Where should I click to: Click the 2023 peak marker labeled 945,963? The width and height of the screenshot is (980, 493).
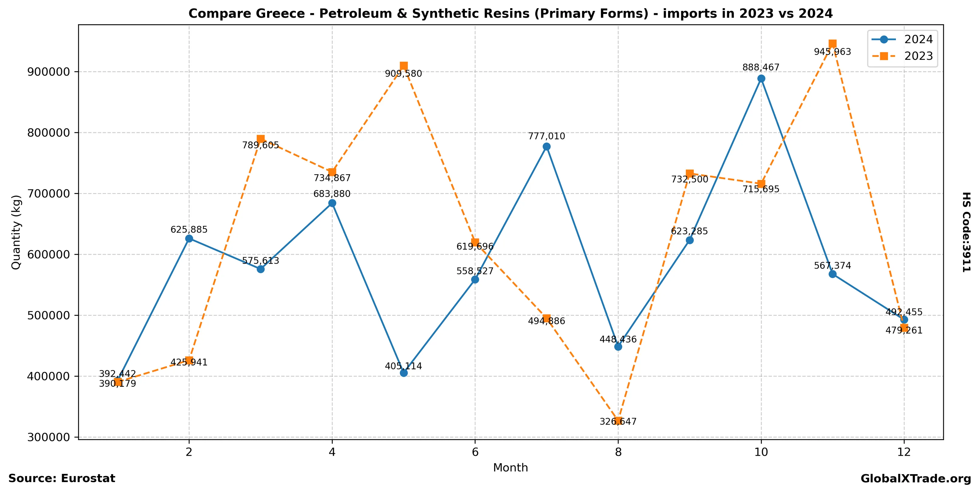click(832, 44)
